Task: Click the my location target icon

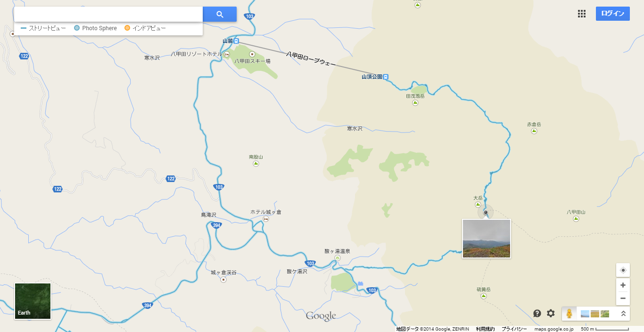Action: [623, 270]
